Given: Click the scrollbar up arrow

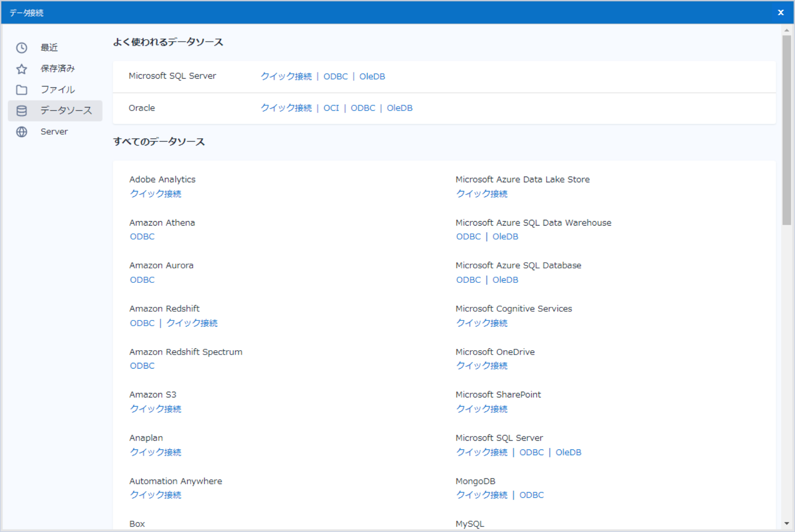Looking at the screenshot, I should (x=787, y=30).
